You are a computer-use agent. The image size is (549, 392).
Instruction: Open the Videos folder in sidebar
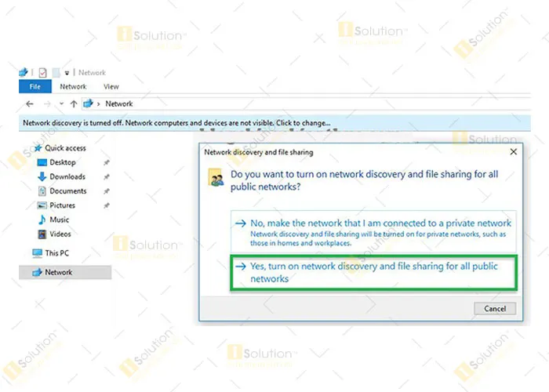pos(60,234)
